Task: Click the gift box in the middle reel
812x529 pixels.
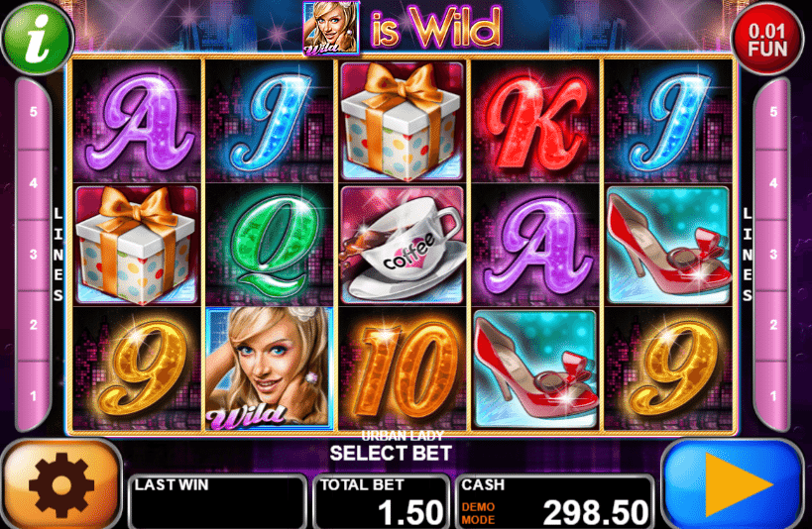Action: pyautogui.click(x=403, y=121)
